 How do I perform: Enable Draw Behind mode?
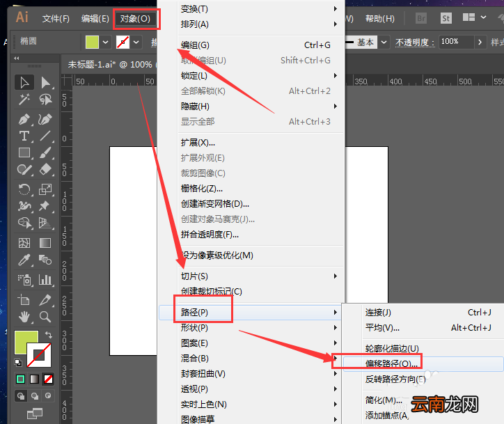(x=35, y=395)
